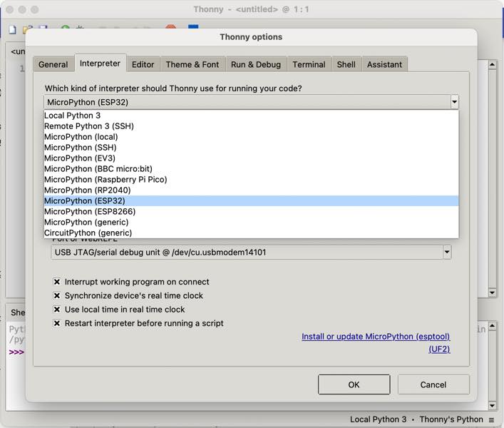
Task: Expand the port dropdown arrow
Action: click(447, 253)
